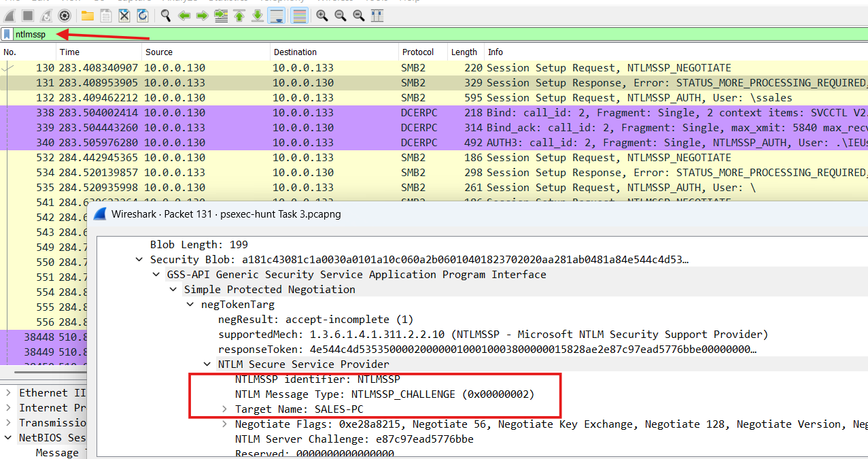Reset text zoom to normal size

358,15
